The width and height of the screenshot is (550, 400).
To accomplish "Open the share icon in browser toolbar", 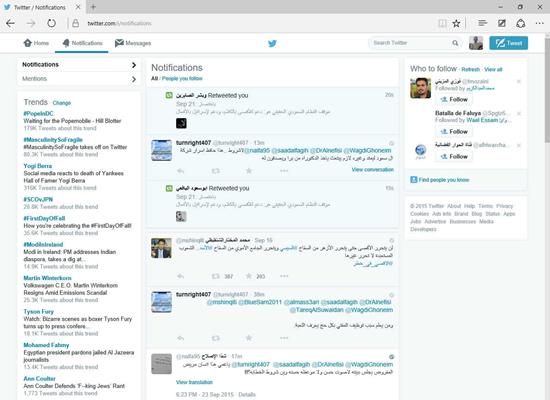I will coord(521,23).
